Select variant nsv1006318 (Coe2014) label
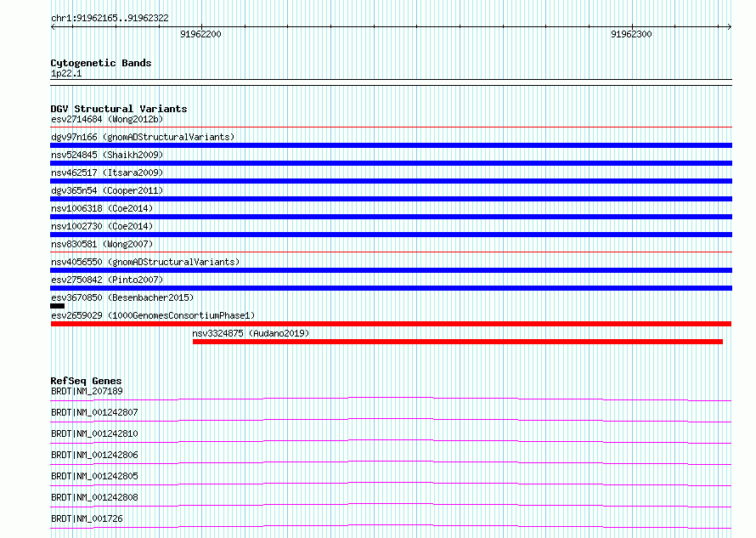The height and width of the screenshot is (538, 756). click(102, 208)
